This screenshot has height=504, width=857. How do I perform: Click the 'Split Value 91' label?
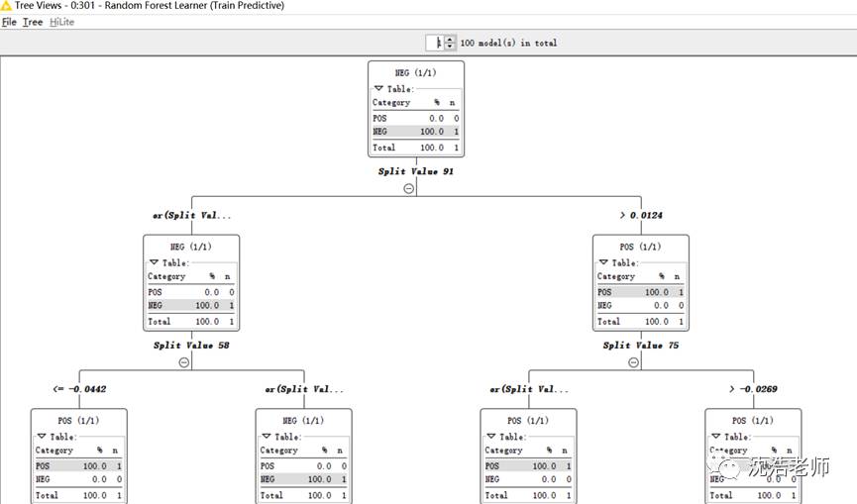[415, 171]
